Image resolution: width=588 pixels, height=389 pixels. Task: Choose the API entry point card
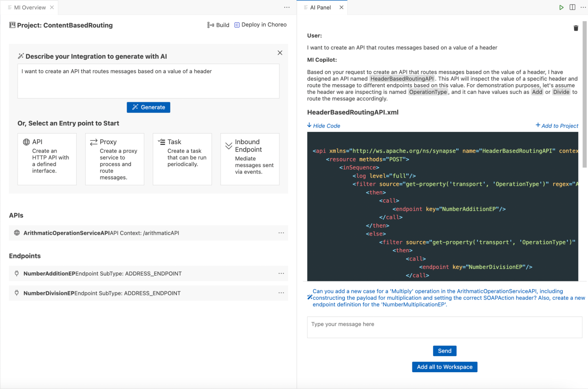point(47,159)
